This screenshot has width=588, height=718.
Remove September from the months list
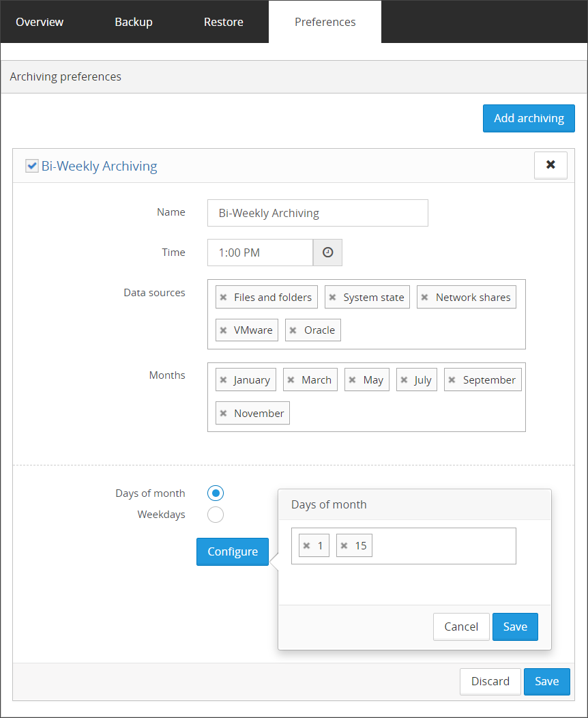(x=452, y=380)
